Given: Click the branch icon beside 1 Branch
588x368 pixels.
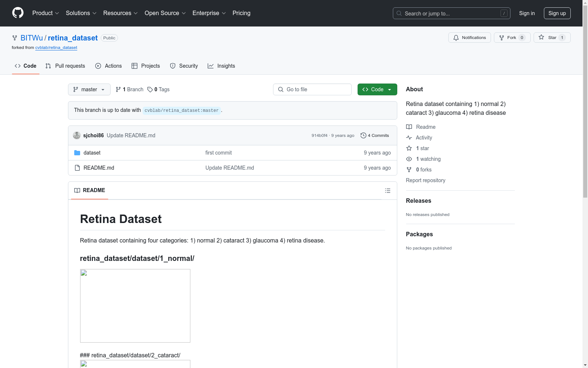Looking at the screenshot, I should pyautogui.click(x=118, y=89).
